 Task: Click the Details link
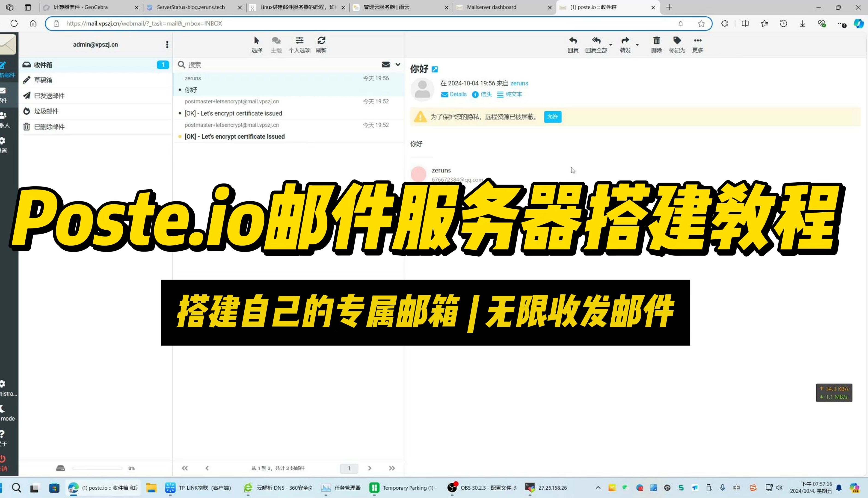[454, 94]
